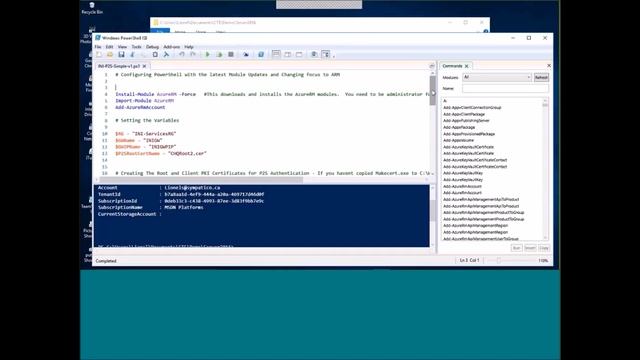Click the Windows PowerShell ISE title bar icon
640x360 pixels.
pyautogui.click(x=98, y=38)
